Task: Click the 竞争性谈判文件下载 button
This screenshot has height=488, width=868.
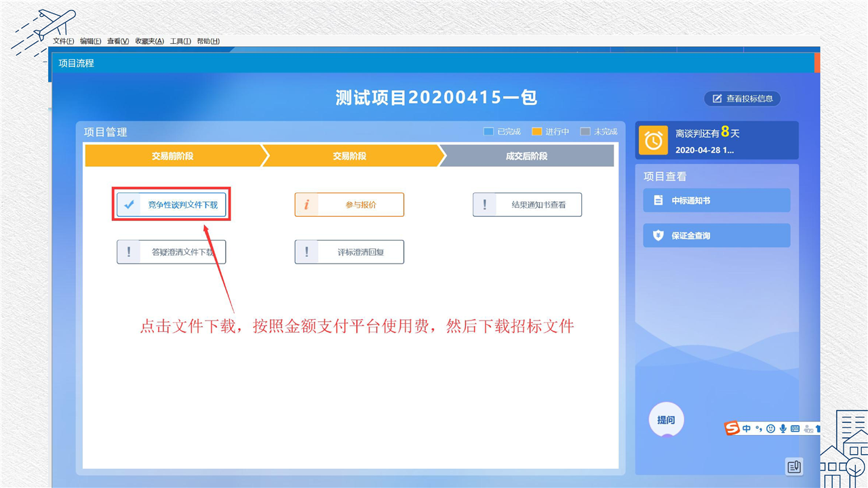Action: pos(171,205)
